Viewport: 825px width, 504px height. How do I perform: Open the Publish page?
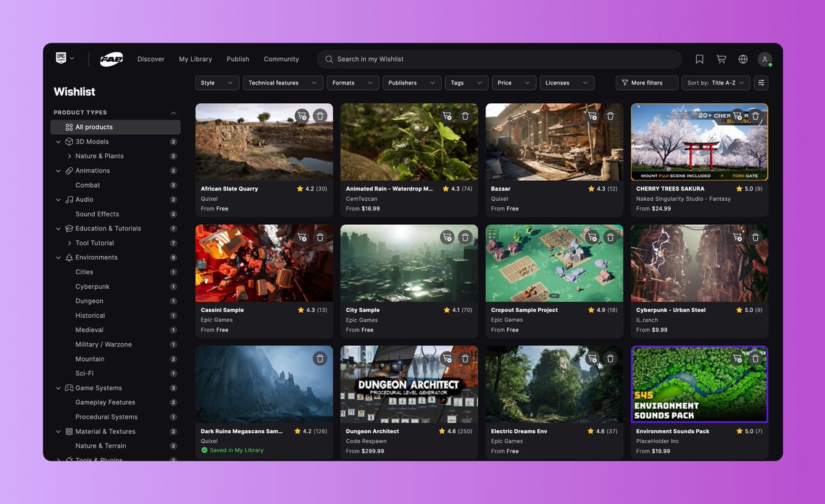click(238, 59)
